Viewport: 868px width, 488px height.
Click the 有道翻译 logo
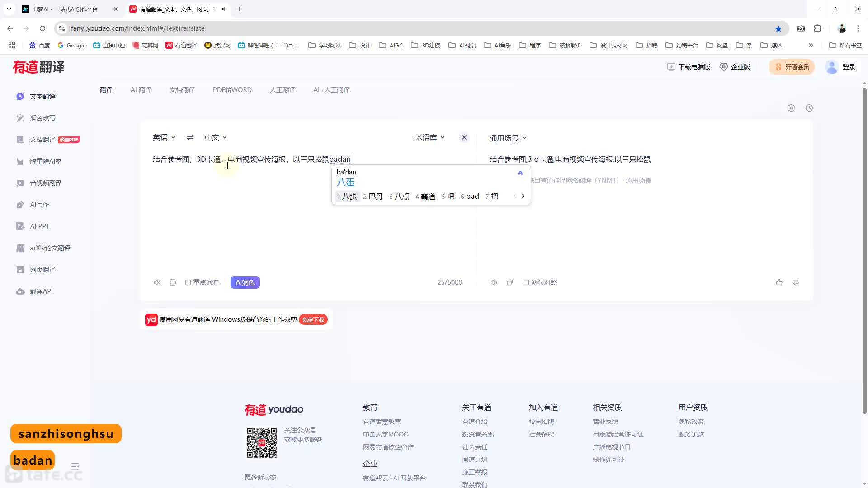(39, 67)
